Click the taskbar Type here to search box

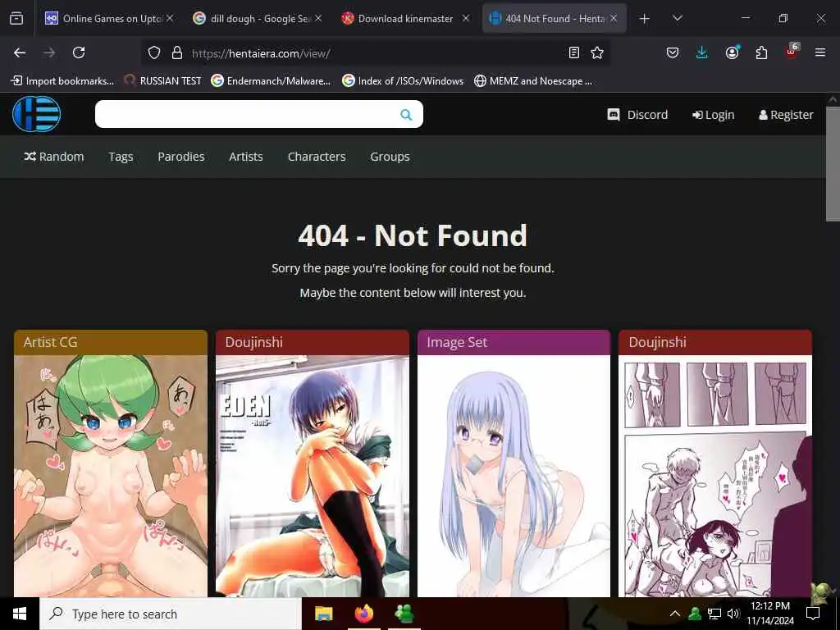pos(171,614)
